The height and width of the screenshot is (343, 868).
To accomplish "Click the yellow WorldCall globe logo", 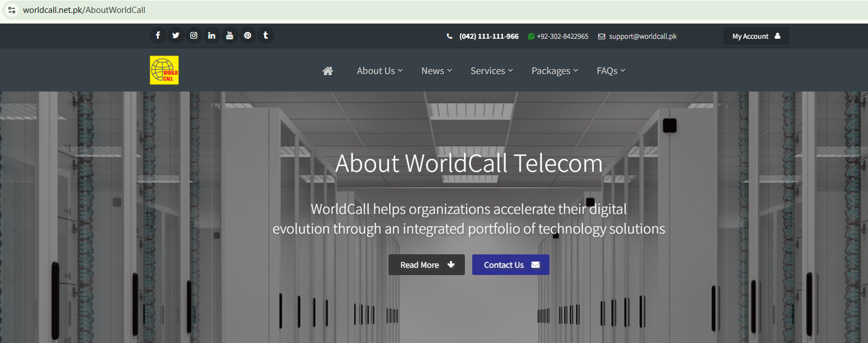I will 164,70.
